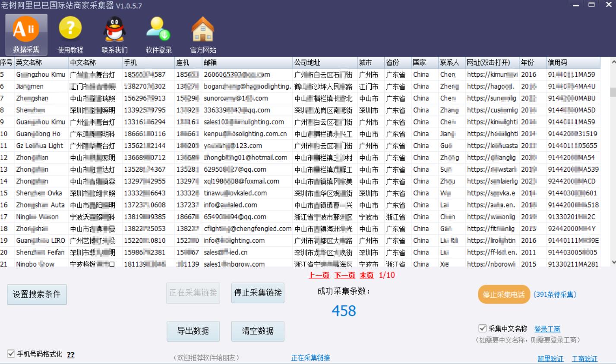616x364 pixels.
Task: Click the 邮箱 column header
Action: click(x=247, y=63)
